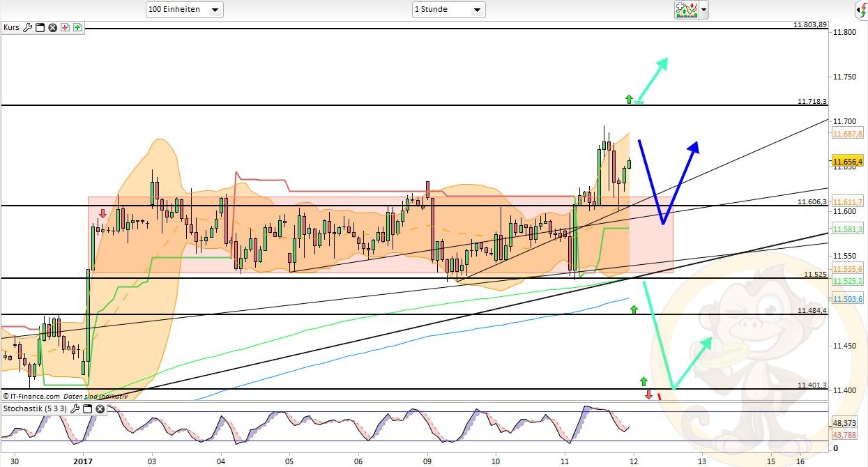
Task: Remove the Stochastik indicator
Action: (100, 408)
